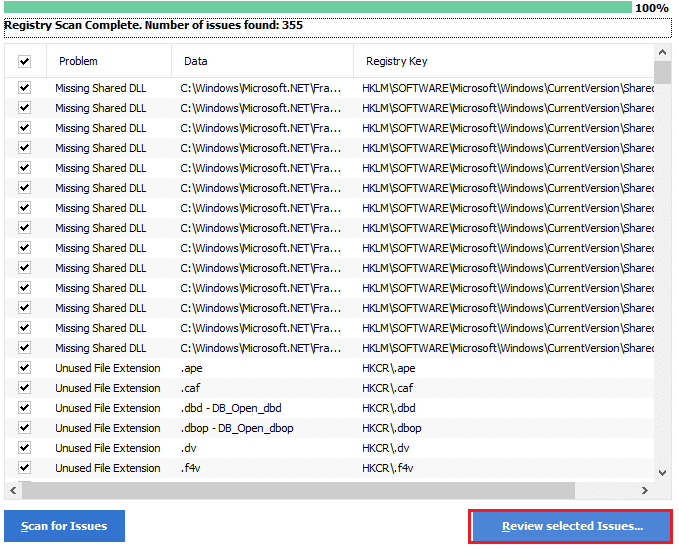Uncheck the .dbd Unused File Extension entry
This screenshot has width=679, height=549.
tap(25, 408)
